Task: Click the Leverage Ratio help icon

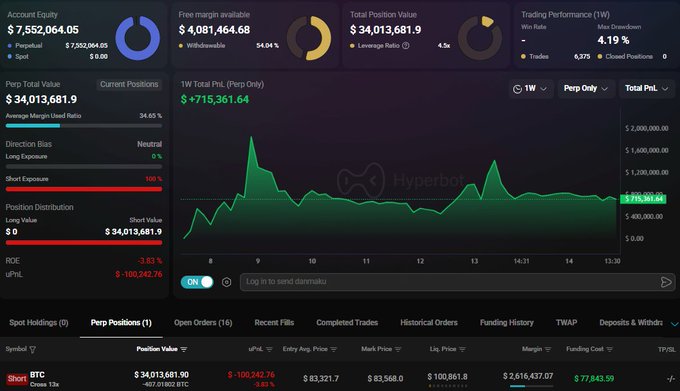Action: click(405, 46)
